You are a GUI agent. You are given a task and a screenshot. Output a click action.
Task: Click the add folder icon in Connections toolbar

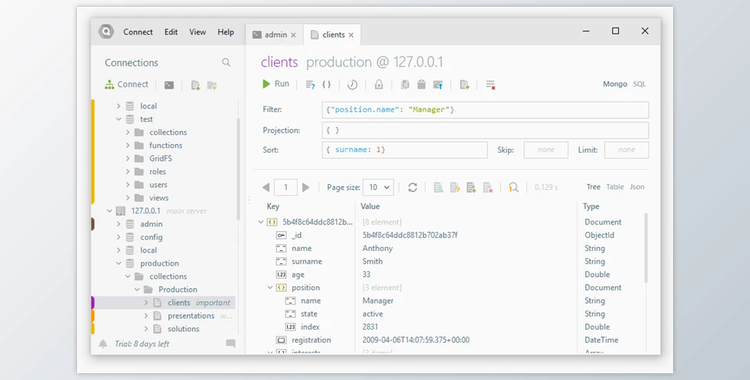coord(212,85)
